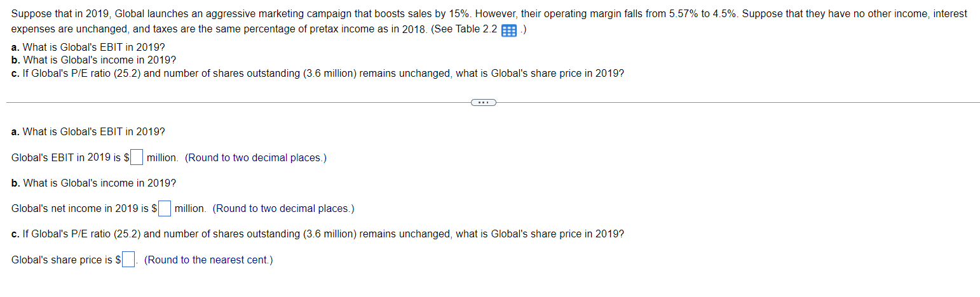The width and height of the screenshot is (980, 297).
Task: Click the lower 'b. What is Global's income' heading
Action: (94, 183)
